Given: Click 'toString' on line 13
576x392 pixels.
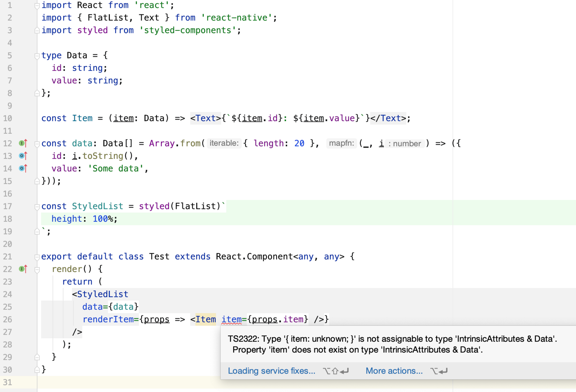Looking at the screenshot, I should coord(103,156).
